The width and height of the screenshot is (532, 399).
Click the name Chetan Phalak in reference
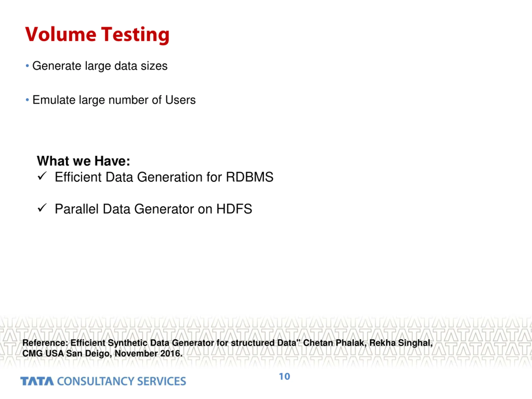click(x=335, y=343)
